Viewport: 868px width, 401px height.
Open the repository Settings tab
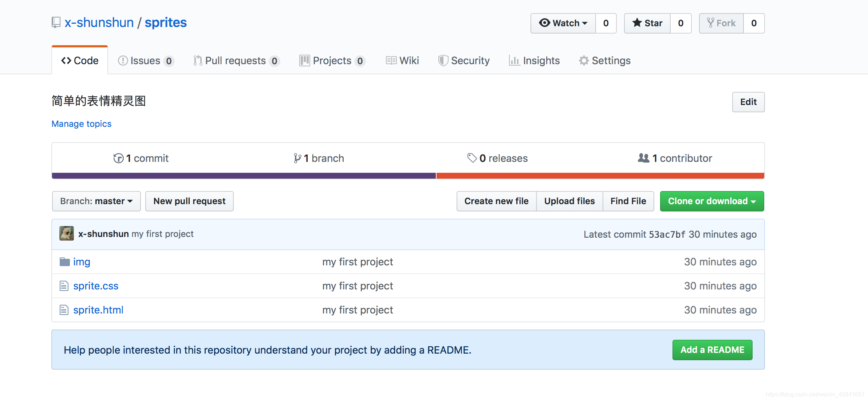click(605, 61)
